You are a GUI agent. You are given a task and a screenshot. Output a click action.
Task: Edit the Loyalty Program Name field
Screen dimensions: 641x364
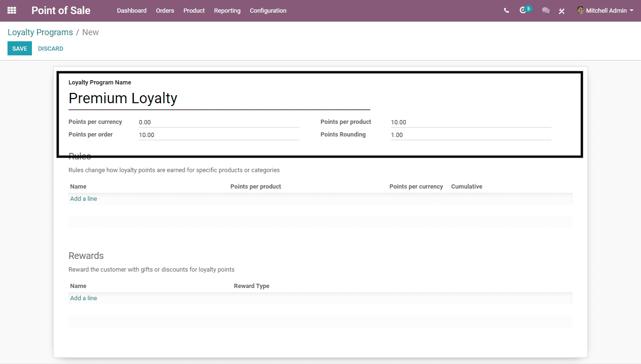click(219, 99)
